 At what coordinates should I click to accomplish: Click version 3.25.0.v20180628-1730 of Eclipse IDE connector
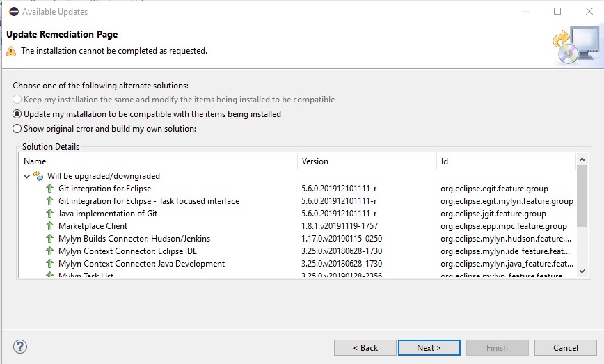coord(342,251)
